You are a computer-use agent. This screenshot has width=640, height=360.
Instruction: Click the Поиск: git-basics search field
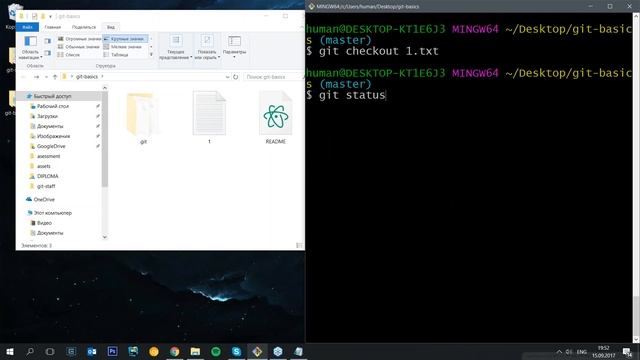(x=273, y=77)
